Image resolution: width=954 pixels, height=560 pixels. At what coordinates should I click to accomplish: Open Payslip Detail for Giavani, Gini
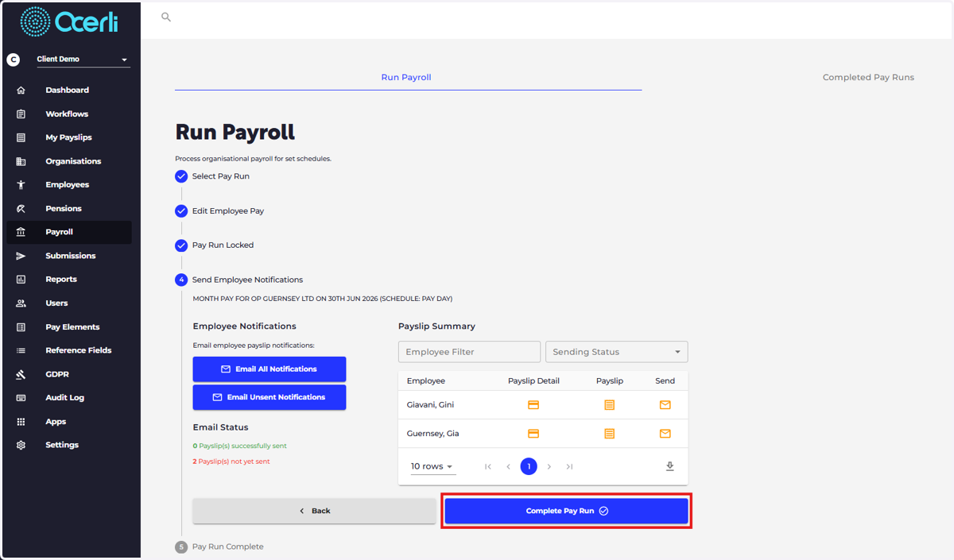click(533, 405)
